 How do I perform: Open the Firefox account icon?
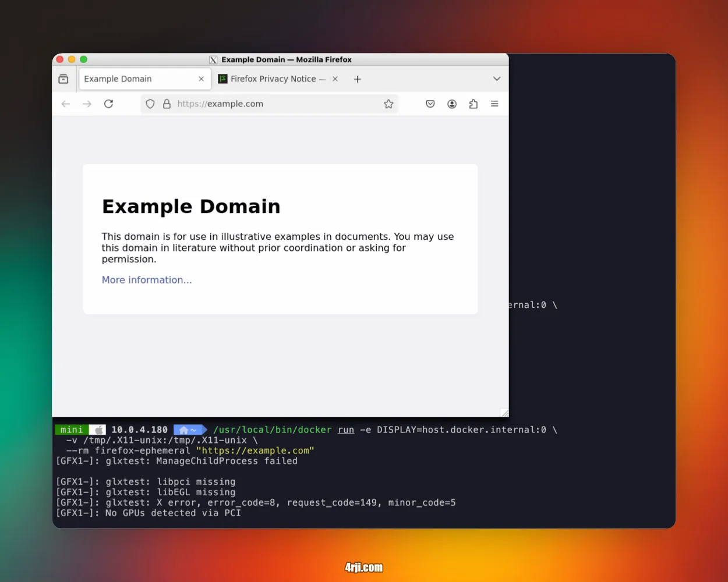click(452, 104)
